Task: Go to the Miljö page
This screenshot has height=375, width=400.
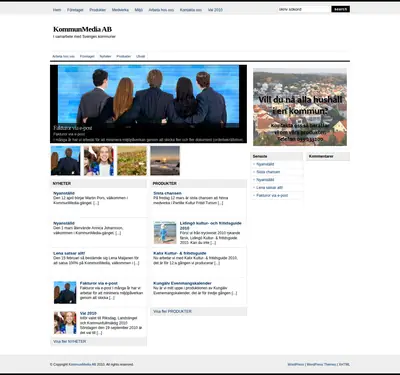Action: [139, 10]
